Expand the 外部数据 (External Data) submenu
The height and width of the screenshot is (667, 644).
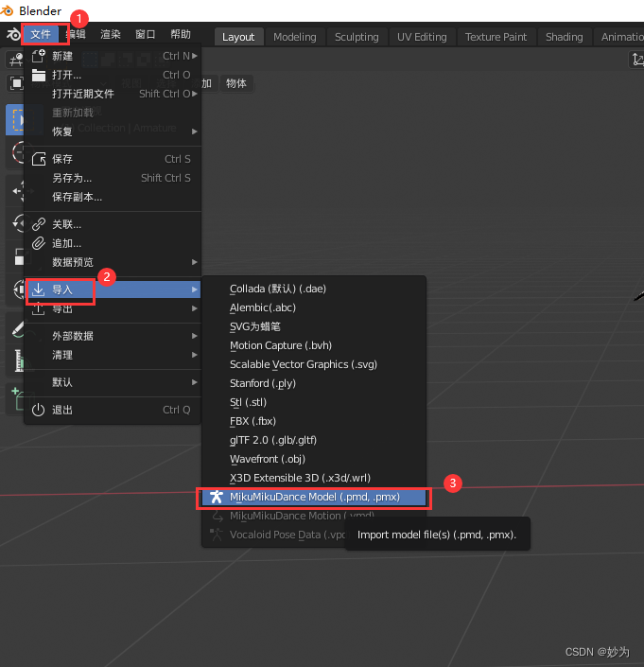113,336
